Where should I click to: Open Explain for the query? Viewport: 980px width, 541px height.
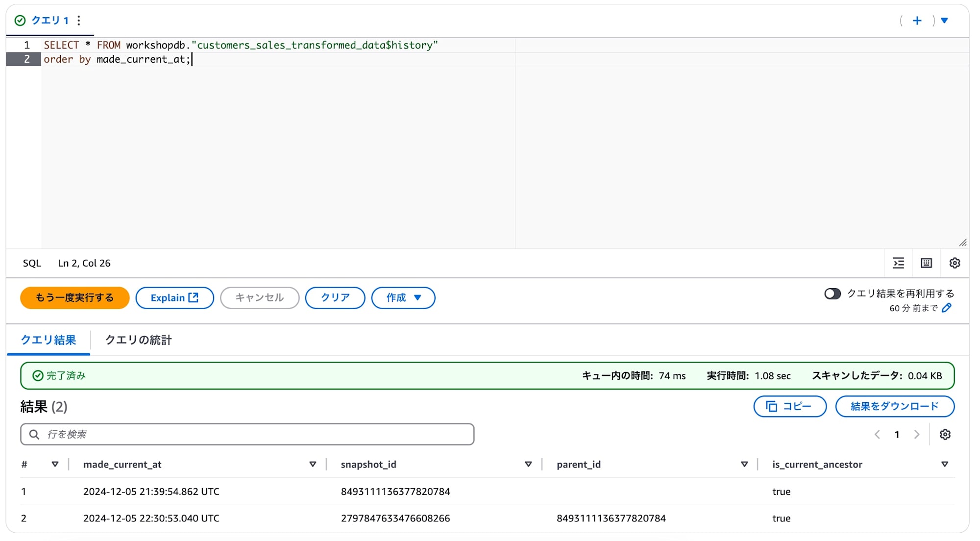tap(174, 298)
